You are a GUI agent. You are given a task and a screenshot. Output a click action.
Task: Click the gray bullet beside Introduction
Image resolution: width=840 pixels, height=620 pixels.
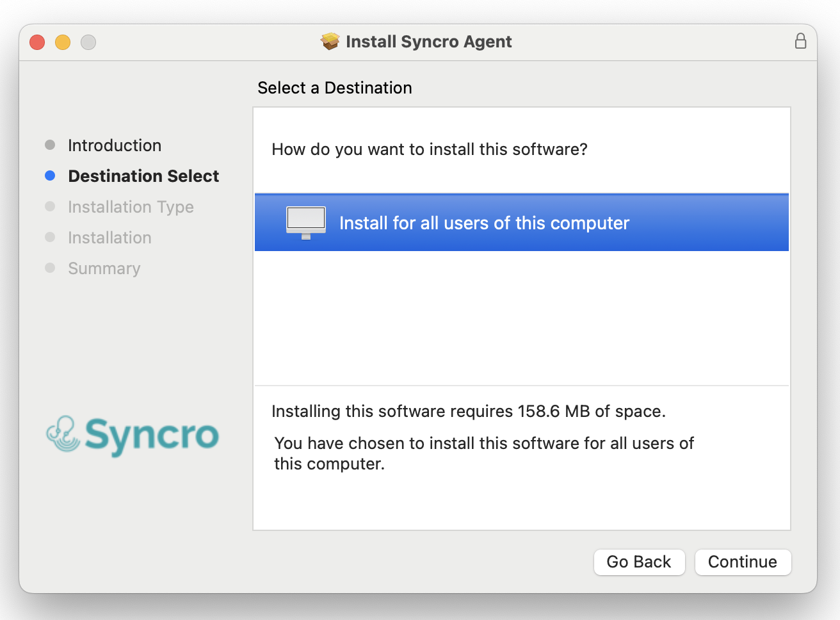(x=50, y=145)
